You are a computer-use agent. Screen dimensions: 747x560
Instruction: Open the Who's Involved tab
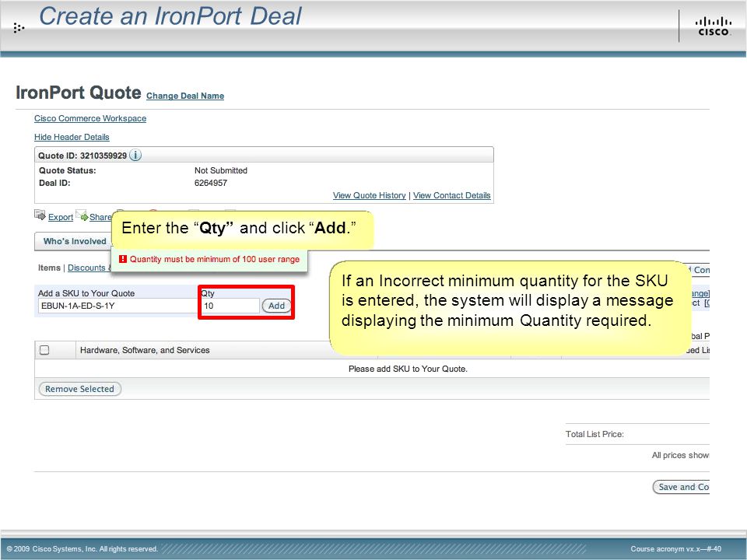click(x=75, y=241)
